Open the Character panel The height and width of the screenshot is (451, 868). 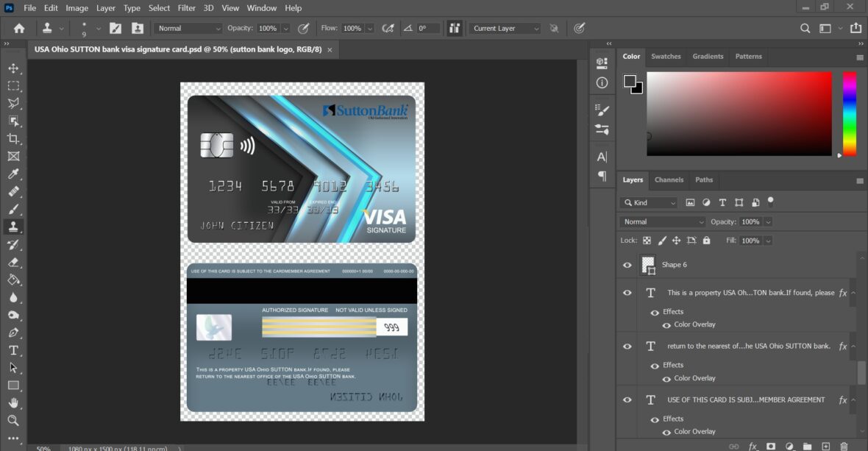[602, 156]
